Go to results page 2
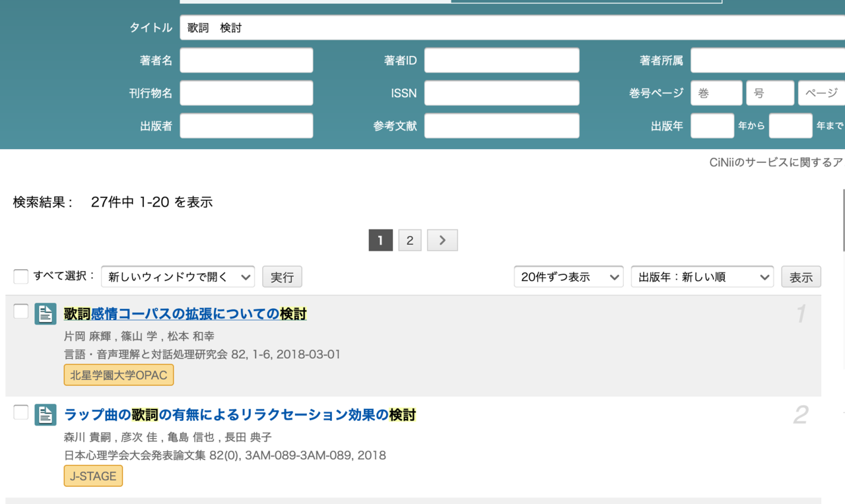Viewport: 845px width, 504px height. (410, 240)
